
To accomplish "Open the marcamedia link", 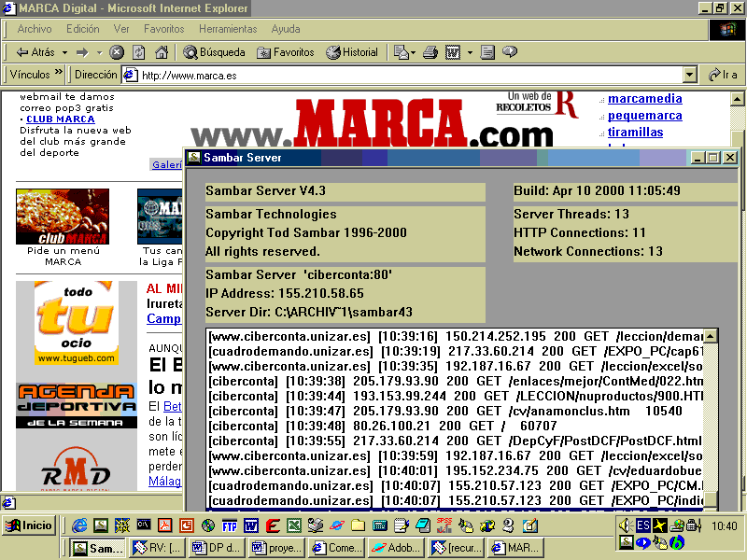I will [645, 99].
